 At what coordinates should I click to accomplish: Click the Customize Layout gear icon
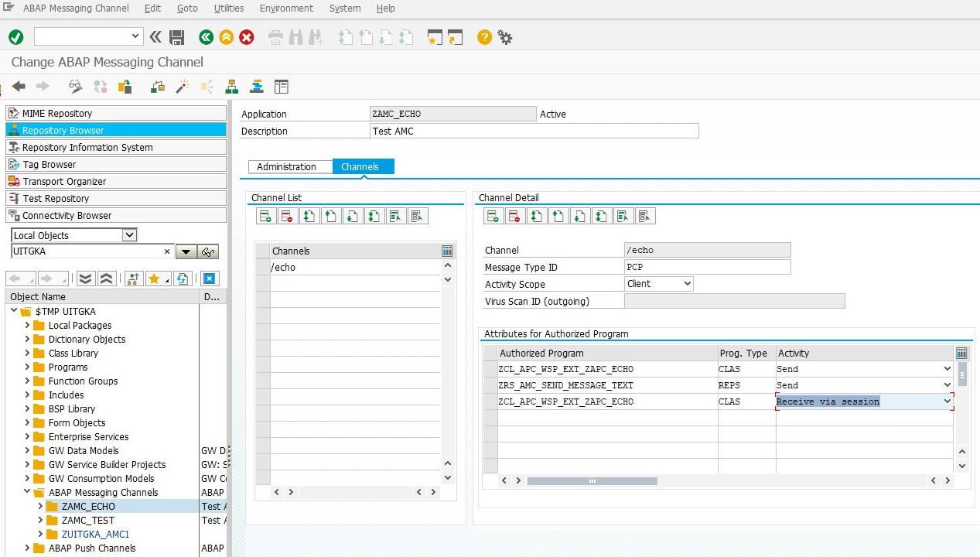click(x=505, y=37)
